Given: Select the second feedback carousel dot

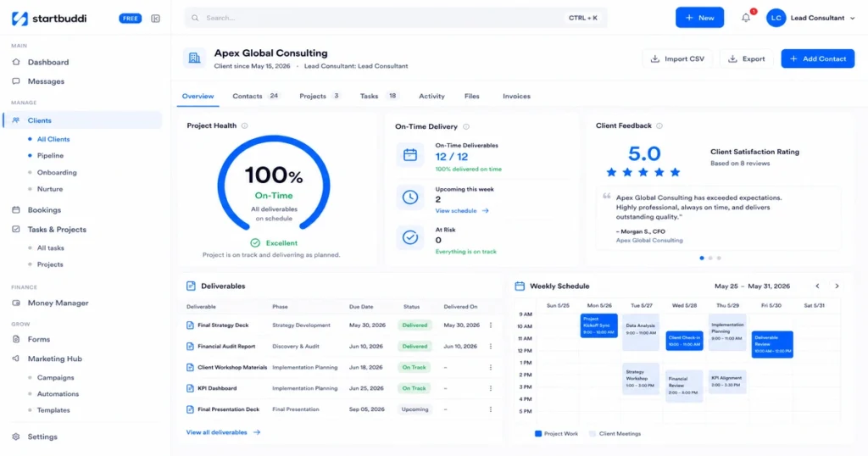Looking at the screenshot, I should [x=710, y=258].
